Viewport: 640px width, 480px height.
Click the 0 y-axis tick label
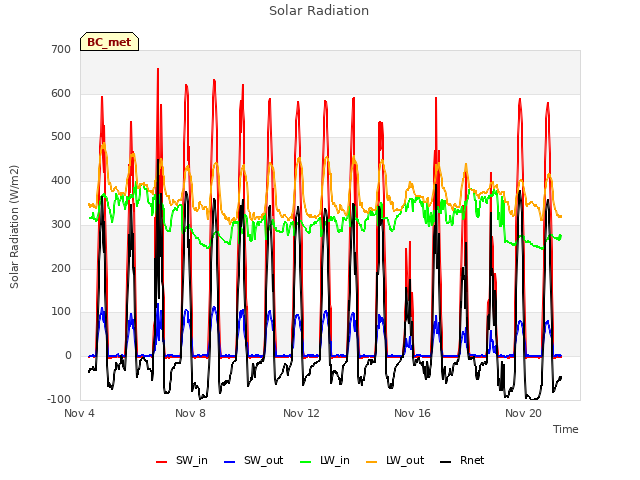[x=68, y=356]
